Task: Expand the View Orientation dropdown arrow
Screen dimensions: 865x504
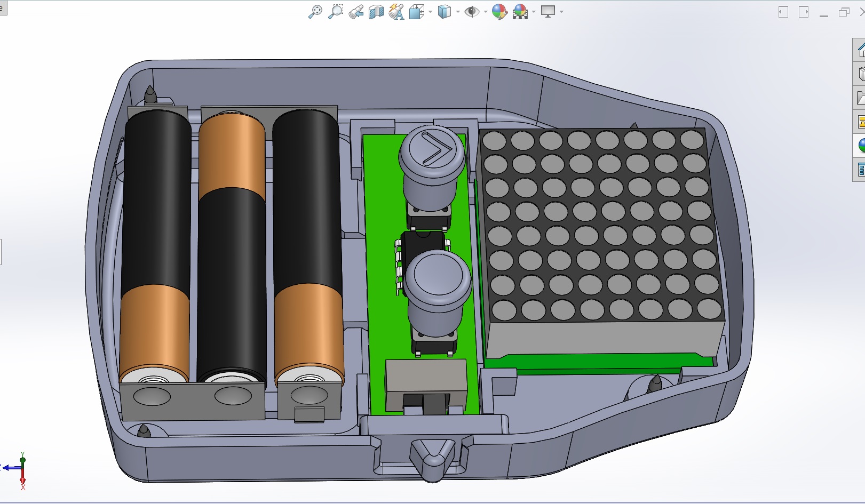Action: pos(430,12)
